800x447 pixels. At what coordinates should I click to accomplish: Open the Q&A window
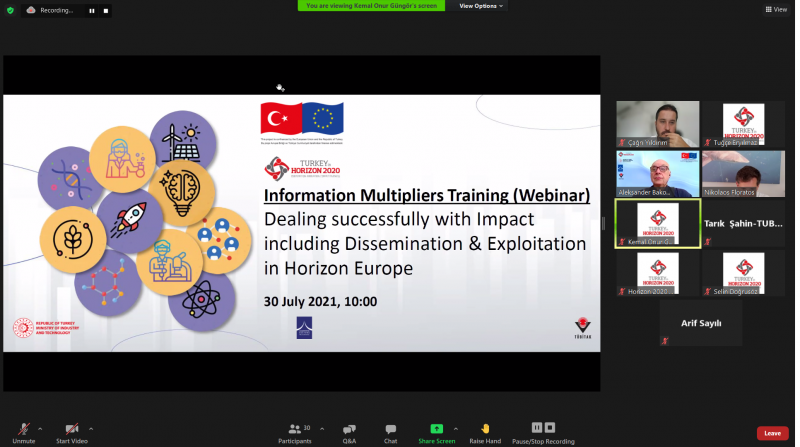click(x=349, y=433)
